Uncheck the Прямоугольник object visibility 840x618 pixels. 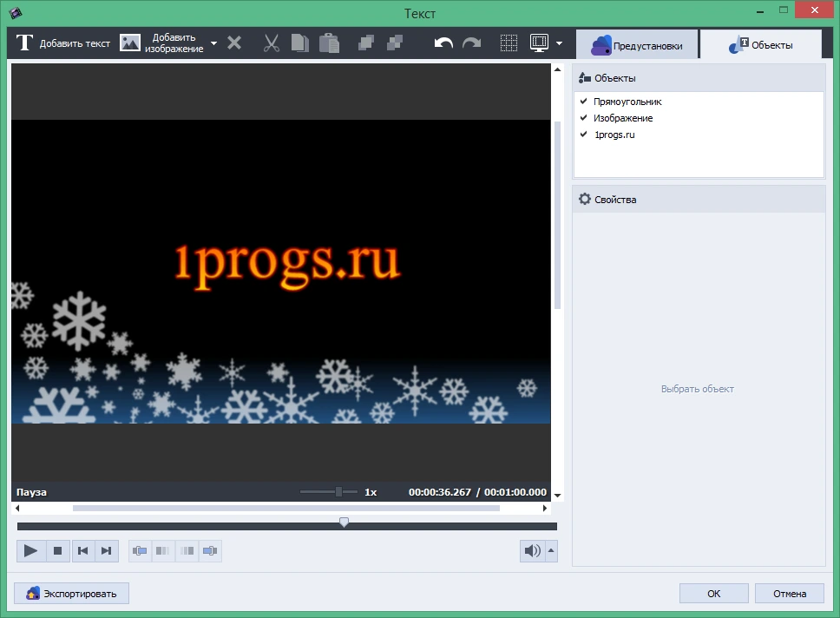[x=583, y=102]
